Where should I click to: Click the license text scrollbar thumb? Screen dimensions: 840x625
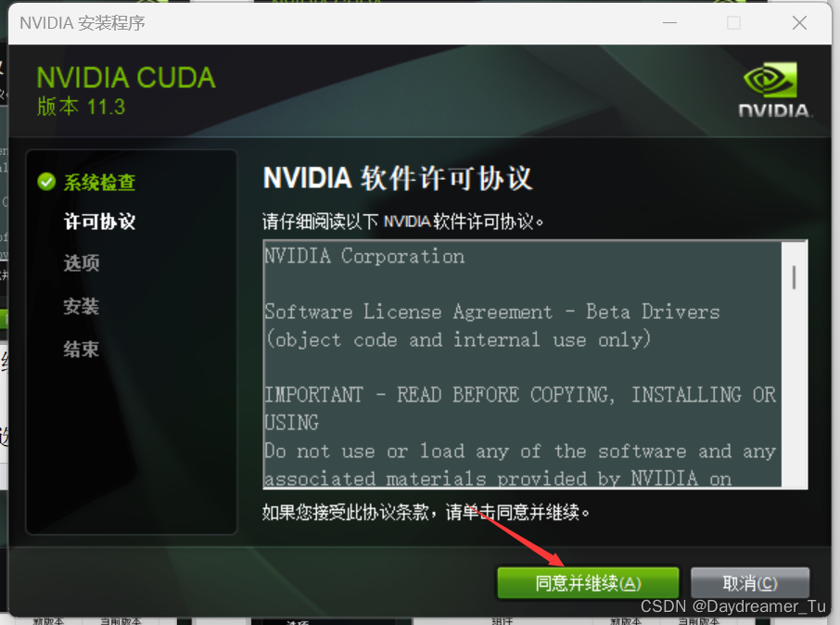pyautogui.click(x=794, y=277)
